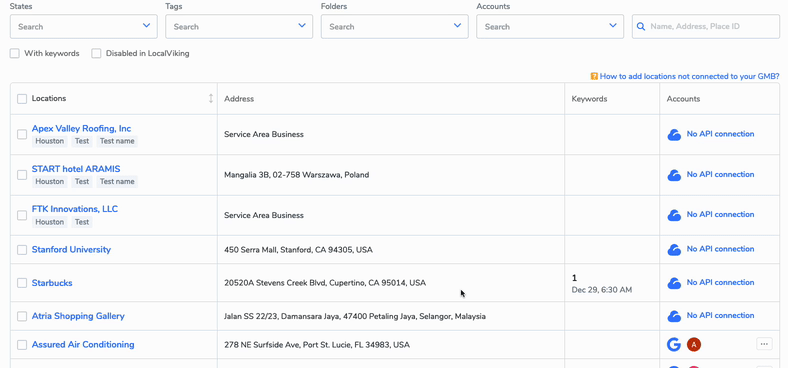Click 'No API connection' for Stanford University
The width and height of the screenshot is (788, 368).
coord(720,249)
